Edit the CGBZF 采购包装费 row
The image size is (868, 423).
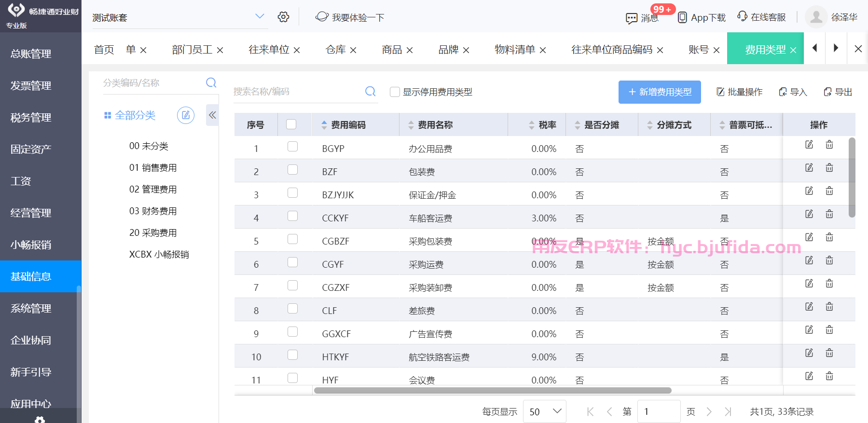809,237
